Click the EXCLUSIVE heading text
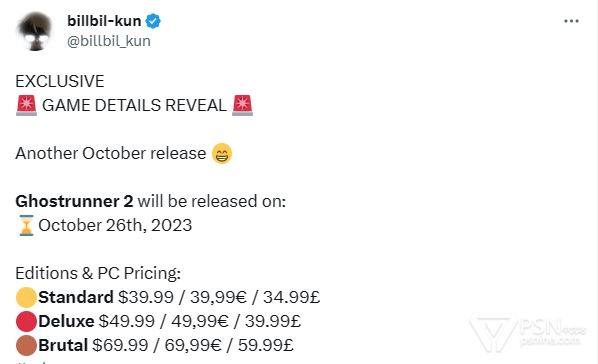598x364 pixels. [x=60, y=81]
